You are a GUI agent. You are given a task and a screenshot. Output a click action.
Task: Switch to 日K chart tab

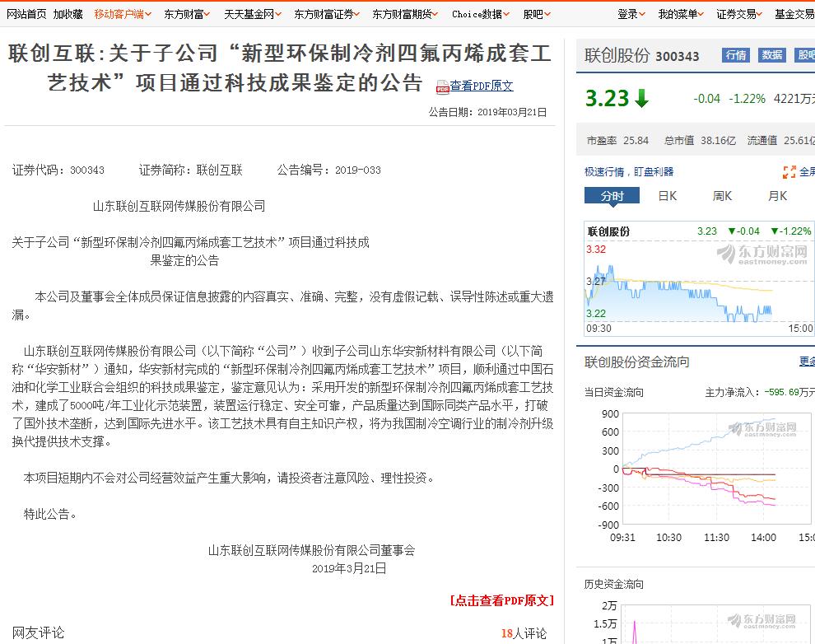click(668, 196)
